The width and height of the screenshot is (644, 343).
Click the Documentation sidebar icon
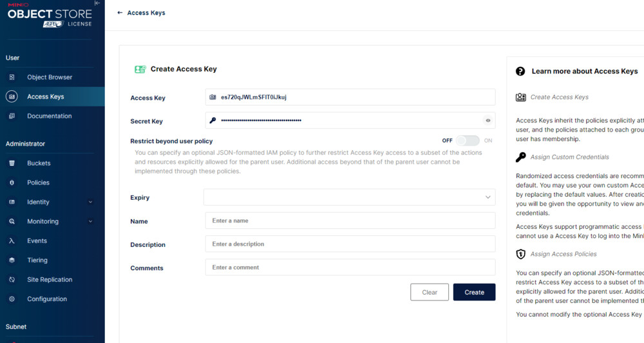(12, 116)
